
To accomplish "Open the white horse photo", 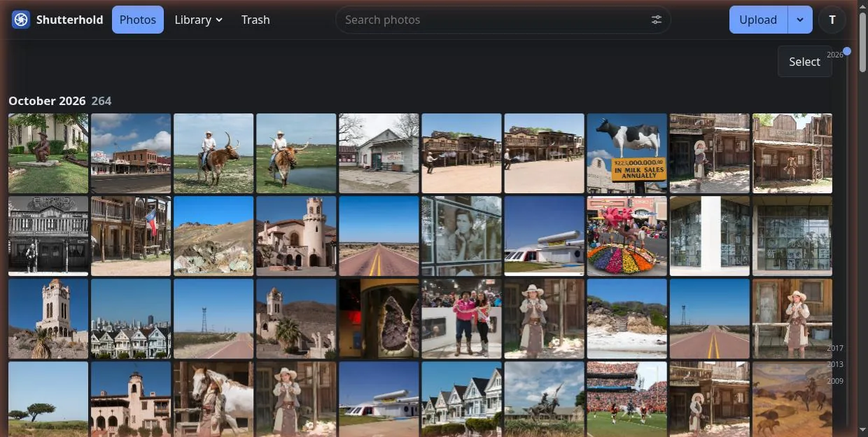I will coord(213,399).
